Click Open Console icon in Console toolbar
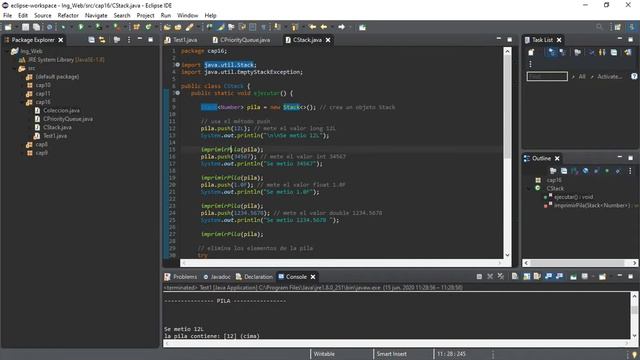Image resolution: width=640 pixels, height=360 pixels. [602, 276]
